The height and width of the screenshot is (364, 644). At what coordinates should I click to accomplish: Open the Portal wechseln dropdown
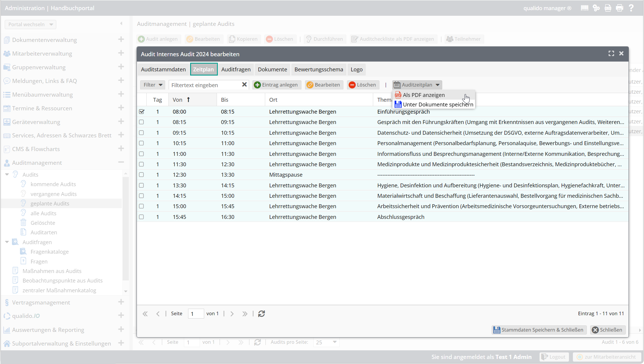pyautogui.click(x=30, y=24)
